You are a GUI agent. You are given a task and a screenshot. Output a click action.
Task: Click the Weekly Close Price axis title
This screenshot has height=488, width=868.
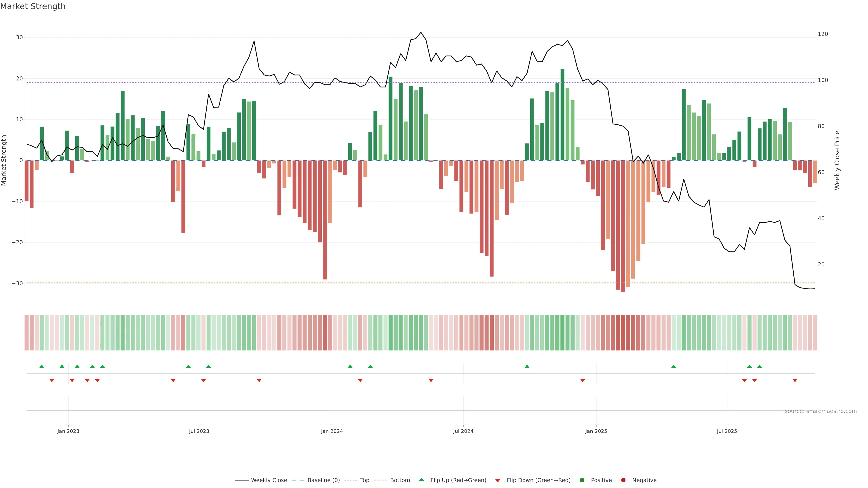[x=837, y=160]
